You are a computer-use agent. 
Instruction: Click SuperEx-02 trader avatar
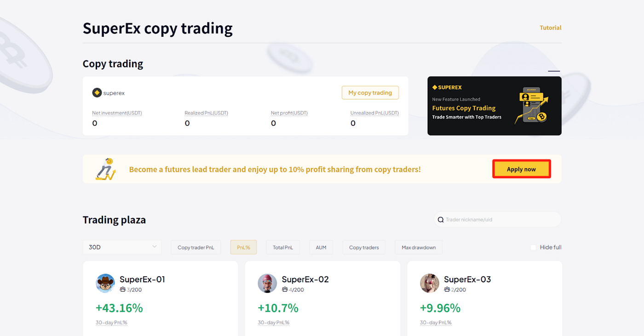click(x=267, y=283)
